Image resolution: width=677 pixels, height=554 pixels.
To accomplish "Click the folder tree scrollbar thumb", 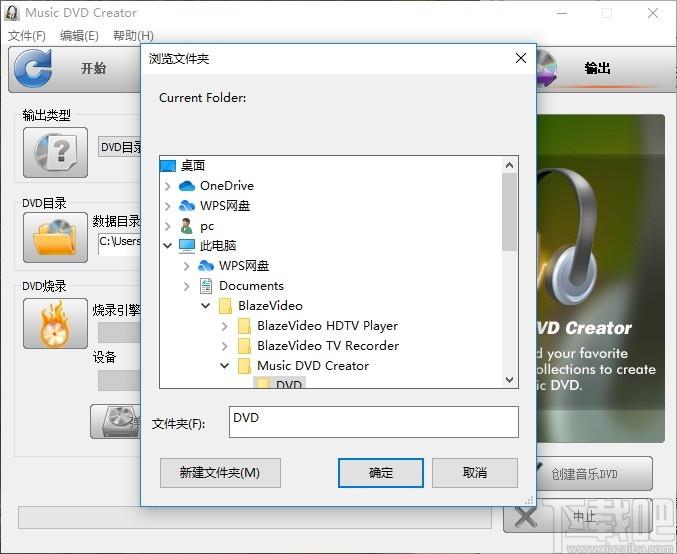I will tap(509, 212).
